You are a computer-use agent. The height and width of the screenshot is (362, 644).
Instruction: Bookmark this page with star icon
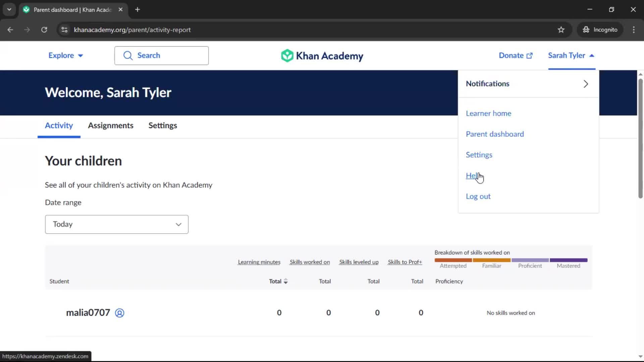point(561,30)
